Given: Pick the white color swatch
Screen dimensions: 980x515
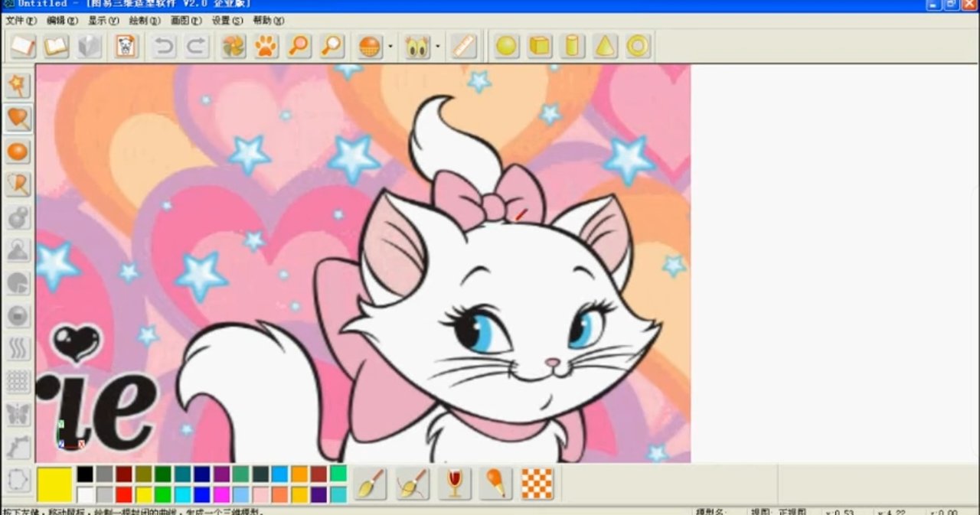Looking at the screenshot, I should 85,495.
